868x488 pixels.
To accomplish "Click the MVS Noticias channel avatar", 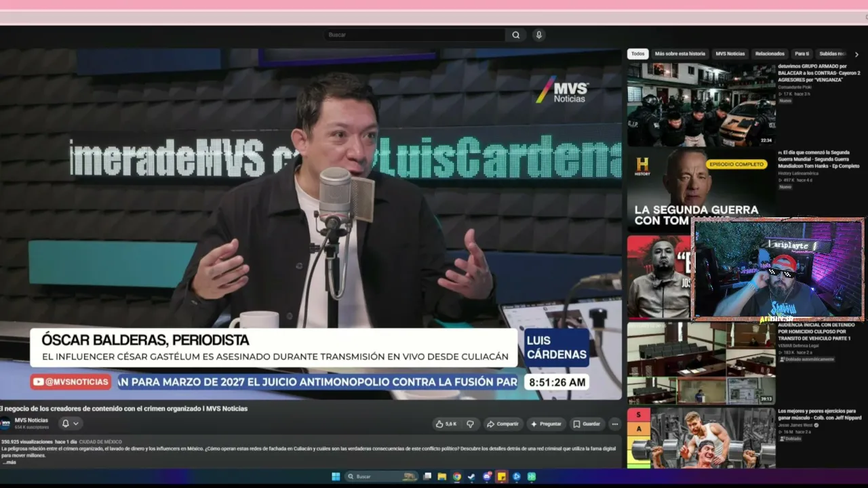I will (x=6, y=424).
